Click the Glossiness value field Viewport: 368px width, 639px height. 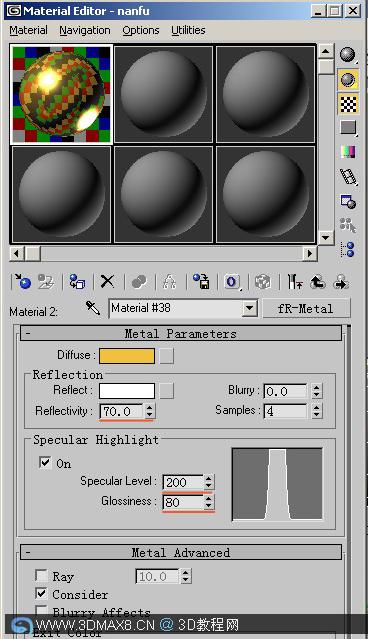pos(183,502)
